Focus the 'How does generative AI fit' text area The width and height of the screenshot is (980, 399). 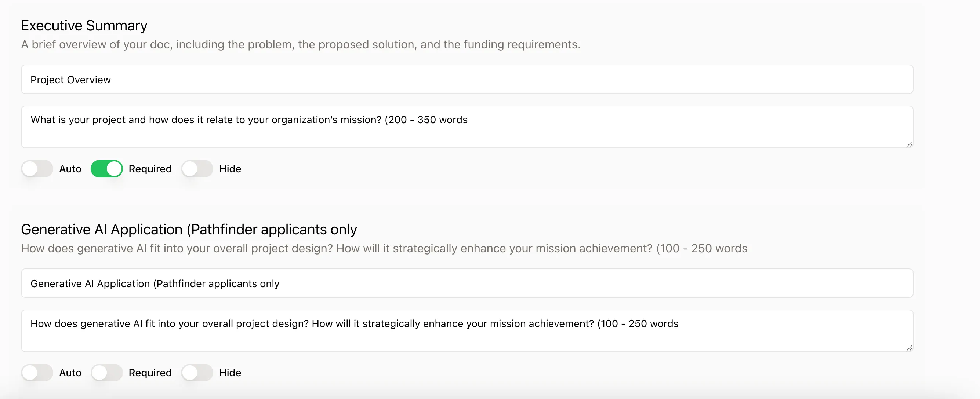tap(467, 330)
